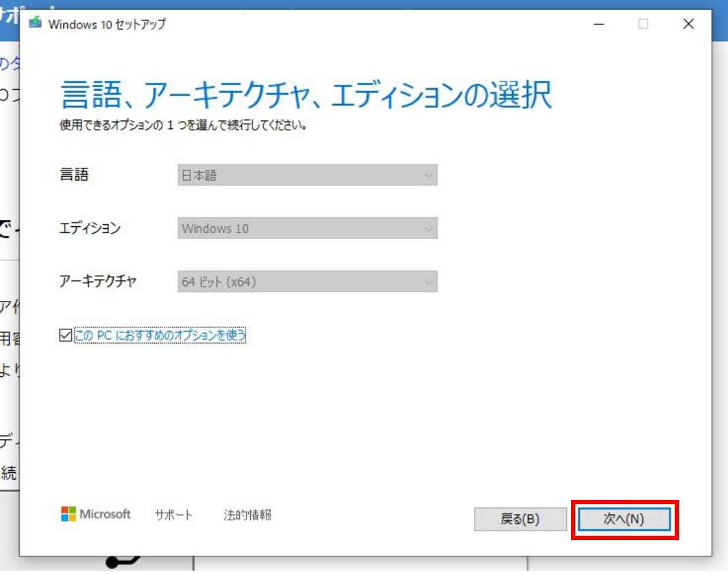This screenshot has height=574, width=728.
Task: Click the この PC におすすめのオプションを使う label text
Action: (160, 335)
